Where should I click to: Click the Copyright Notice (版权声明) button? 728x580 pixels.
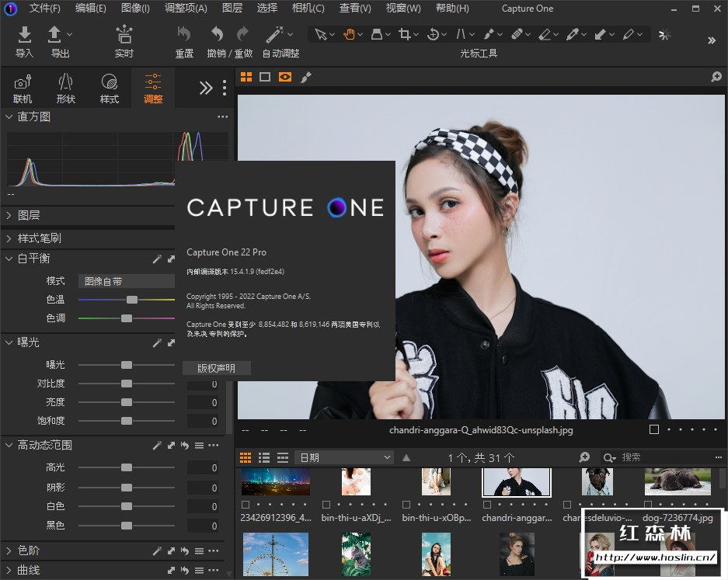coord(216,368)
